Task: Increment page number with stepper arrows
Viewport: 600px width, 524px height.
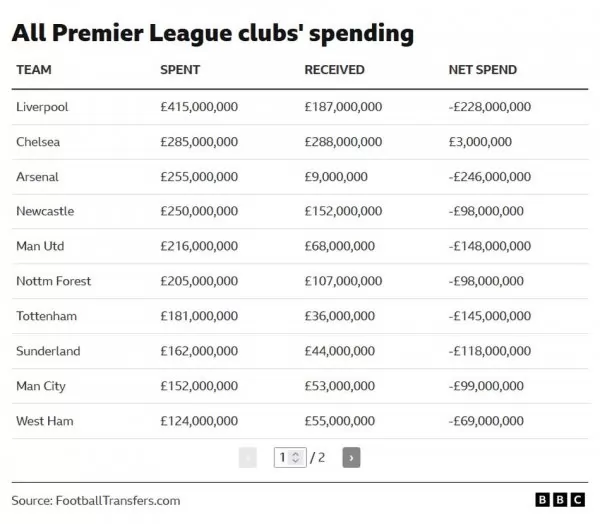Action: click(x=295, y=454)
